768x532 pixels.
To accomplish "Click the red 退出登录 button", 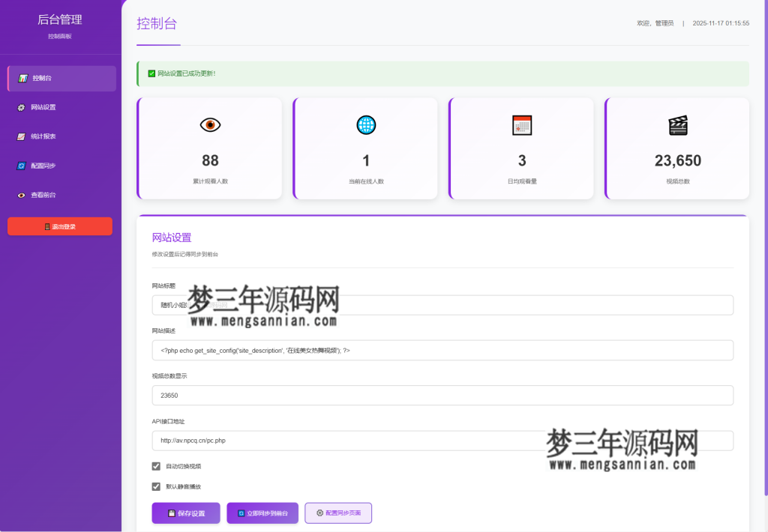I will pos(60,226).
